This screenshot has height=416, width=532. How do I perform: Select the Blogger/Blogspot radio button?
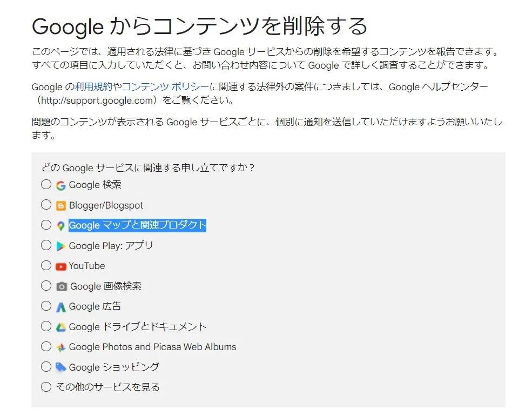[x=46, y=205]
